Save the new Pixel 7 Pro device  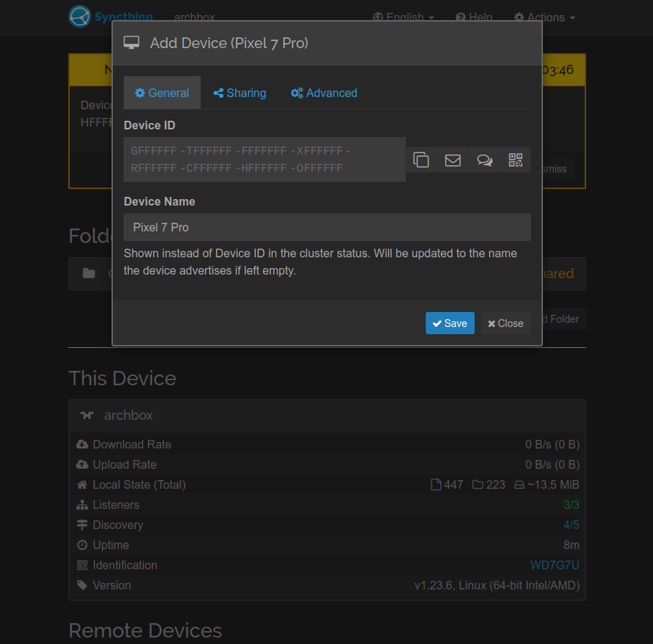click(449, 323)
